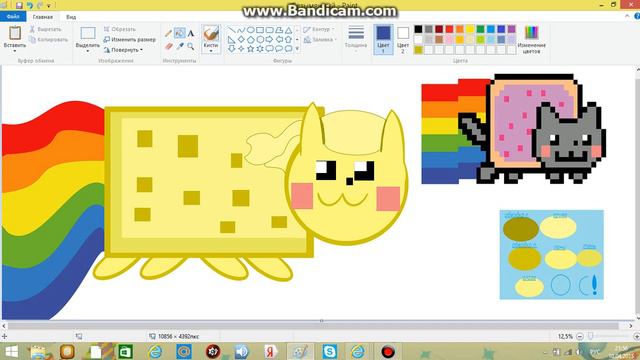Viewport: 640px width, 360px height.
Task: Open File Explorer from the taskbar
Action: [x=39, y=351]
